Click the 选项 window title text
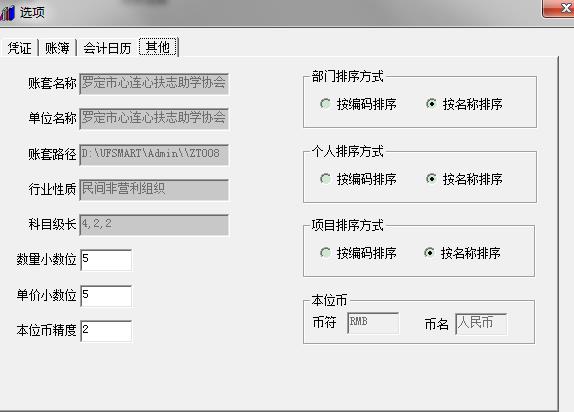Screen dimensions: 574x412 [x=32, y=12]
